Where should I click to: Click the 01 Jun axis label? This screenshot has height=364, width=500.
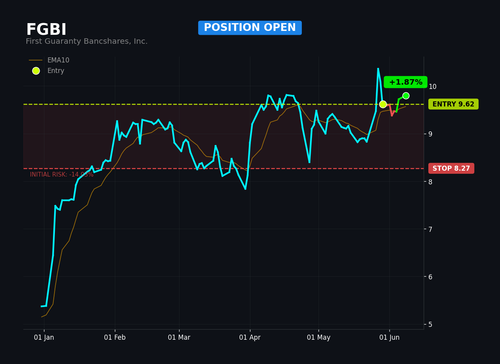[389, 337]
